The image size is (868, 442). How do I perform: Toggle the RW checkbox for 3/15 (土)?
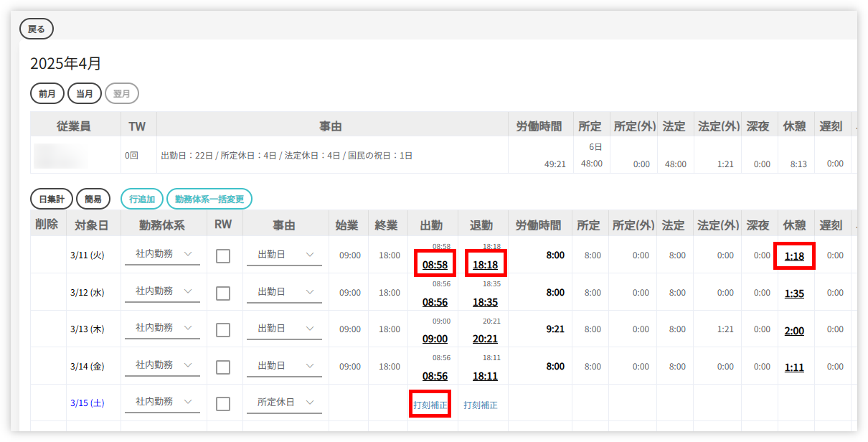pos(223,403)
